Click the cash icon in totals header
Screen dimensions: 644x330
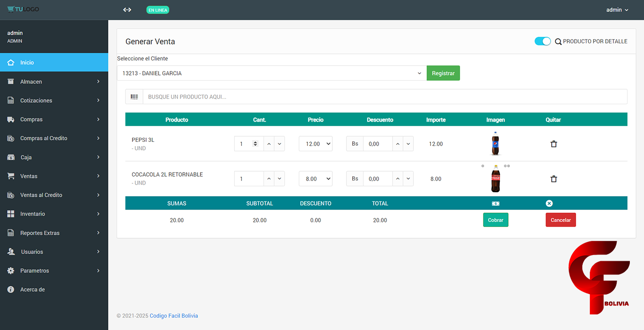[x=495, y=204]
